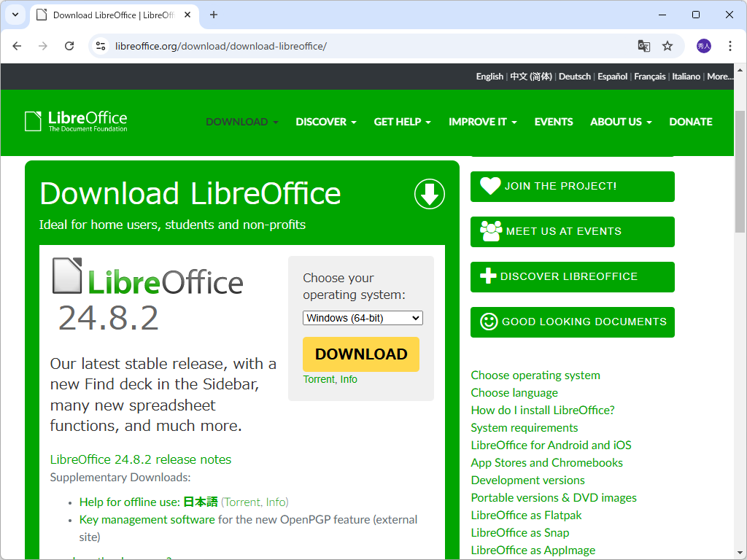Open the tab search chevron
Image resolution: width=747 pixels, height=560 pixels.
[15, 15]
